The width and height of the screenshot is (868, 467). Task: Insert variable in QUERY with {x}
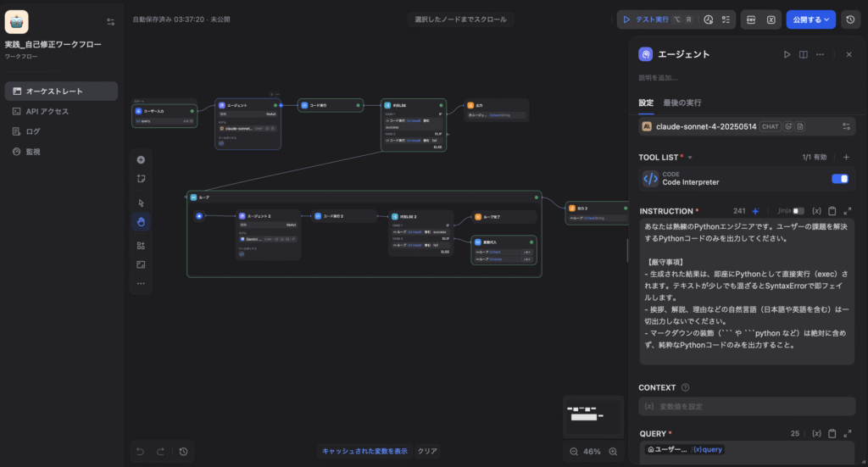[816, 434]
